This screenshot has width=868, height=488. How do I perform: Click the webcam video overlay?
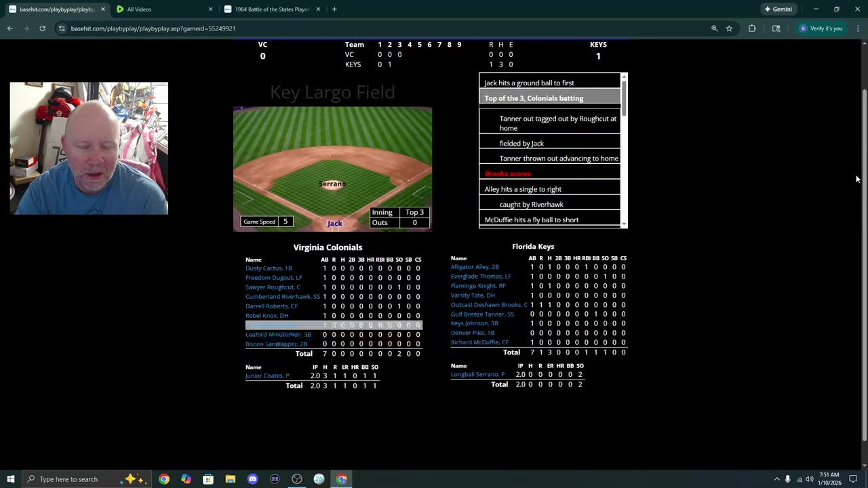coord(89,148)
